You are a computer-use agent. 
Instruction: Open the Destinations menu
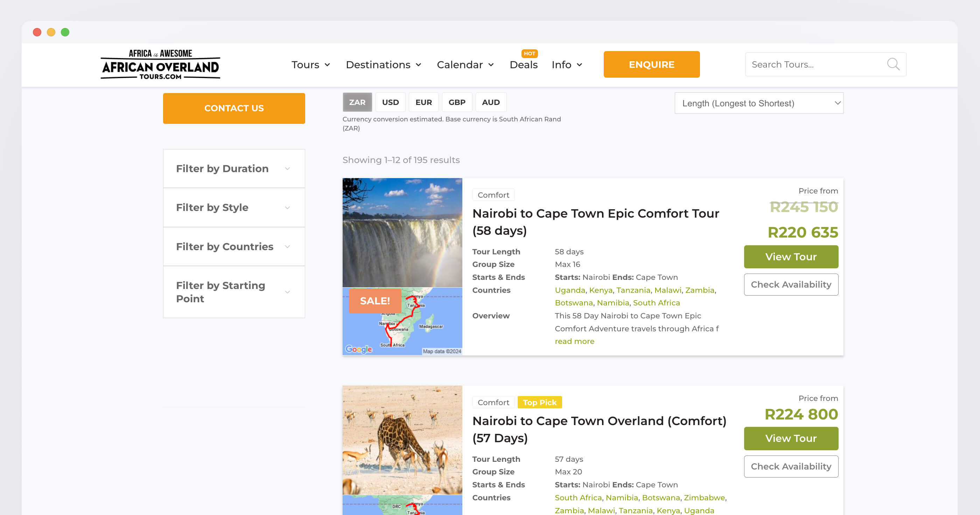coord(384,65)
